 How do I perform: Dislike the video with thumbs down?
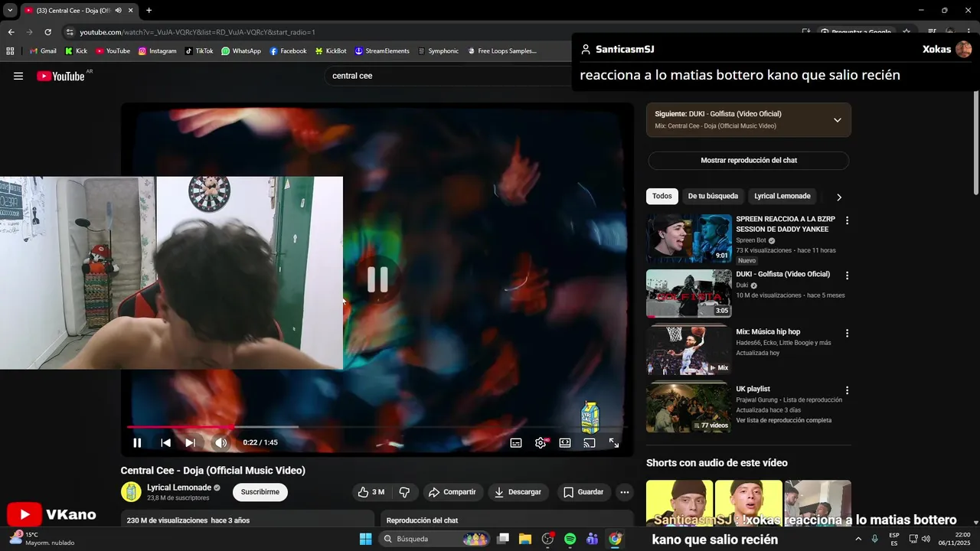pyautogui.click(x=405, y=492)
